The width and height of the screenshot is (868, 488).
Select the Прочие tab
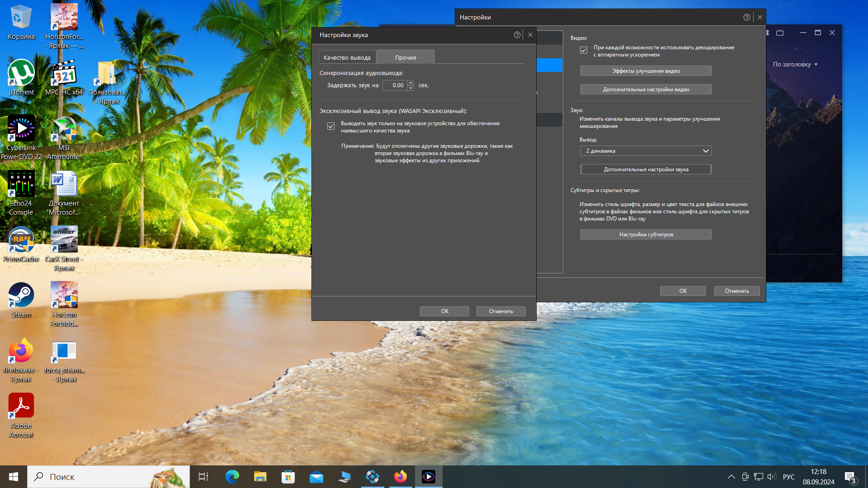click(405, 57)
